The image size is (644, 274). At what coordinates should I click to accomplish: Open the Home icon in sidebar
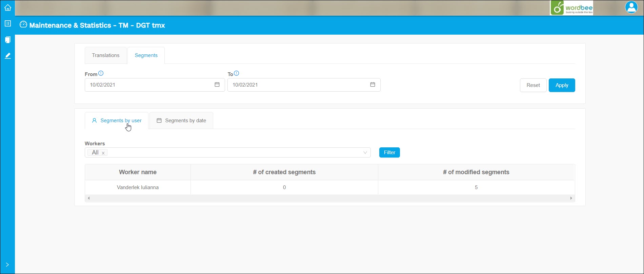(7, 7)
